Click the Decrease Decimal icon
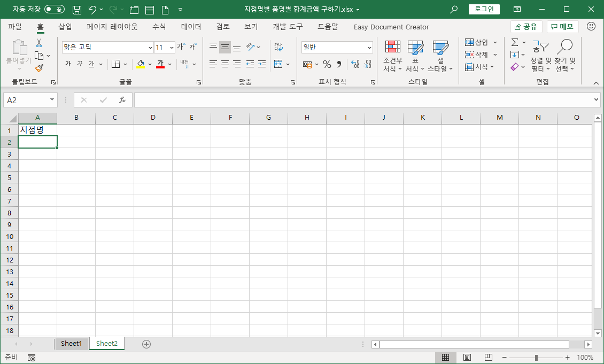 pyautogui.click(x=368, y=64)
